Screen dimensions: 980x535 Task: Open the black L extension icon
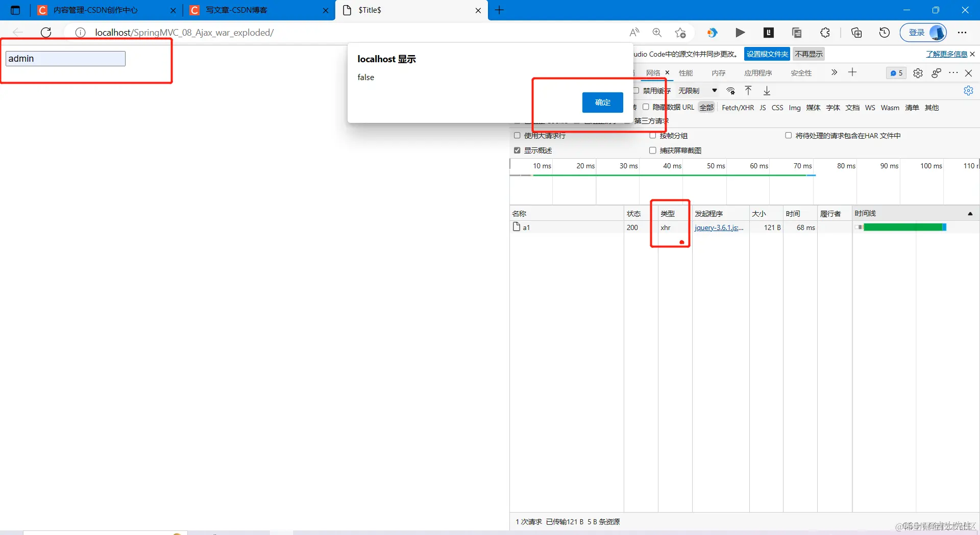click(x=768, y=33)
